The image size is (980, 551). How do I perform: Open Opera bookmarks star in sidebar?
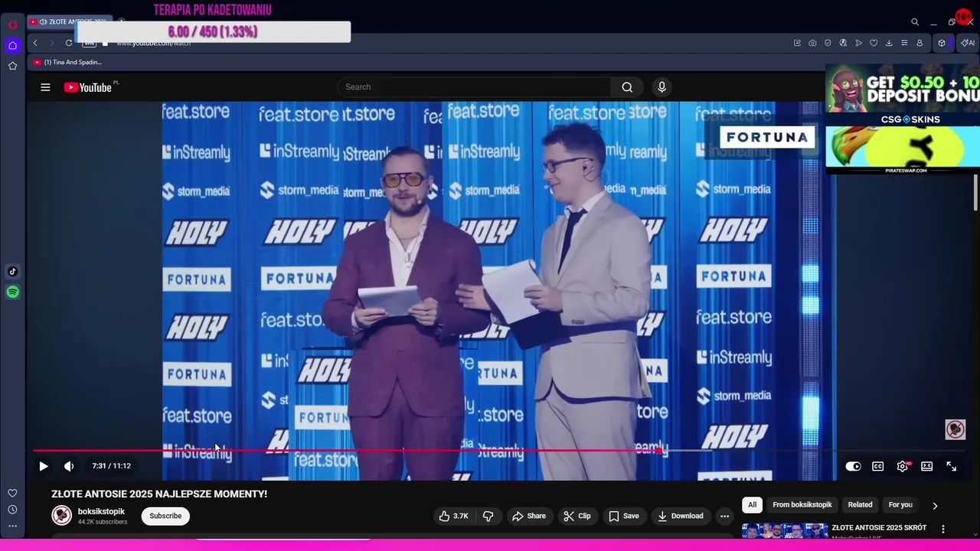pyautogui.click(x=12, y=66)
